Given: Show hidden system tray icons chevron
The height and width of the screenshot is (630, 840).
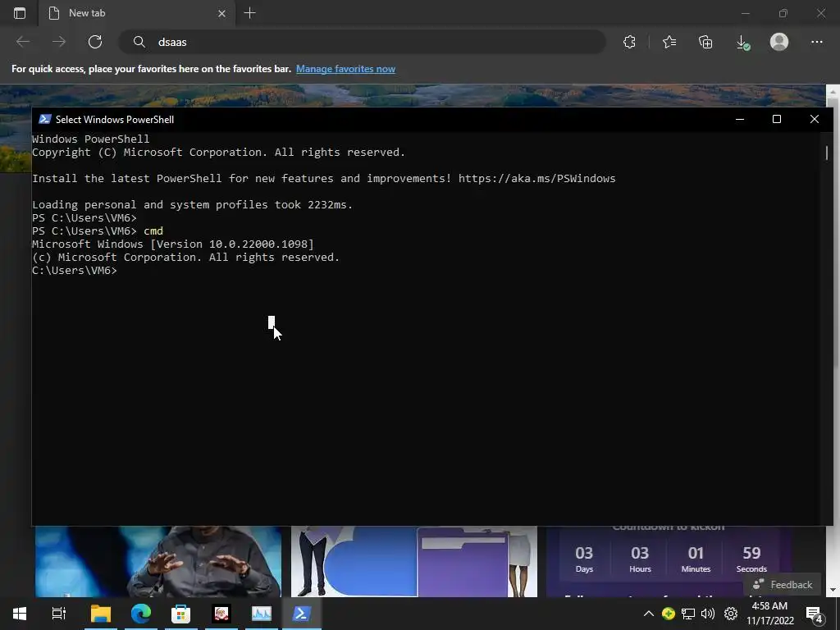Looking at the screenshot, I should click(648, 614).
